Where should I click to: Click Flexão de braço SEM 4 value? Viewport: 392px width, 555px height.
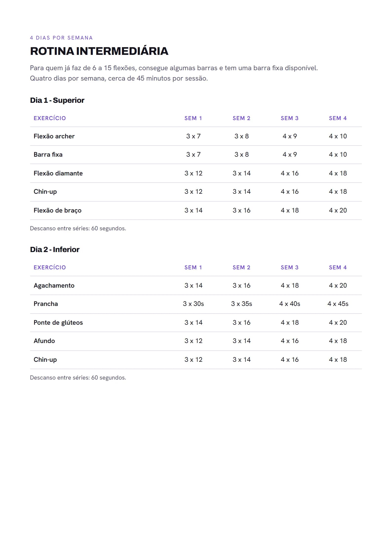[338, 210]
